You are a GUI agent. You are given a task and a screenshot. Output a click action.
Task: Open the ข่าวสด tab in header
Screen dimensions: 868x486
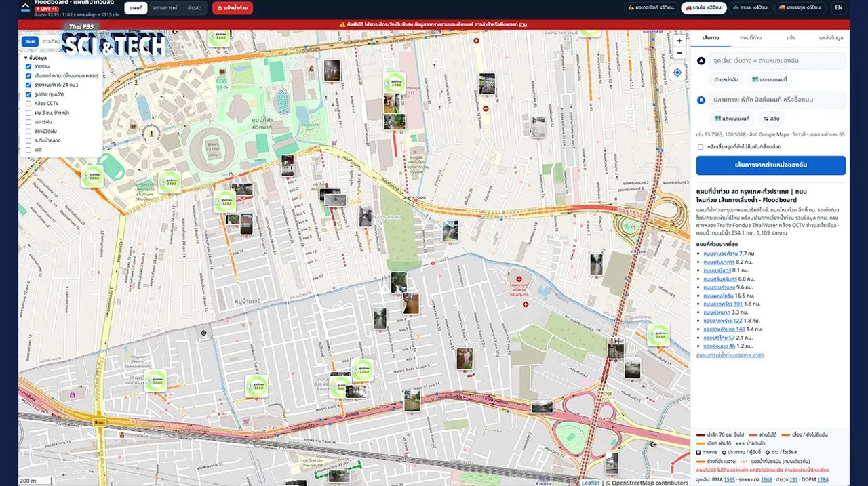[195, 7]
